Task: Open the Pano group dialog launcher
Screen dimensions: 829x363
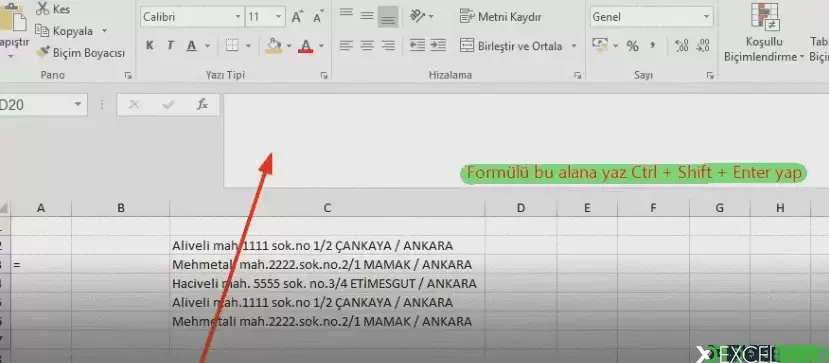Action: (128, 76)
